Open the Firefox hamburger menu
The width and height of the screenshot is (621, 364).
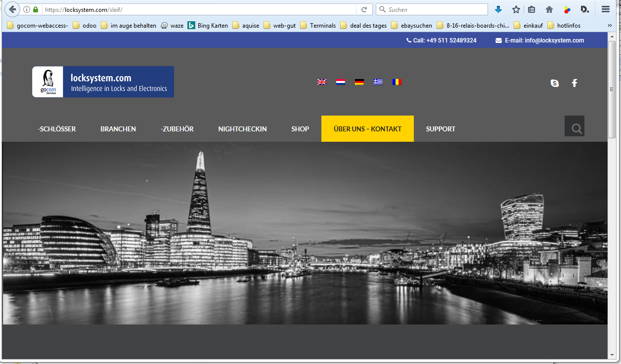click(606, 9)
